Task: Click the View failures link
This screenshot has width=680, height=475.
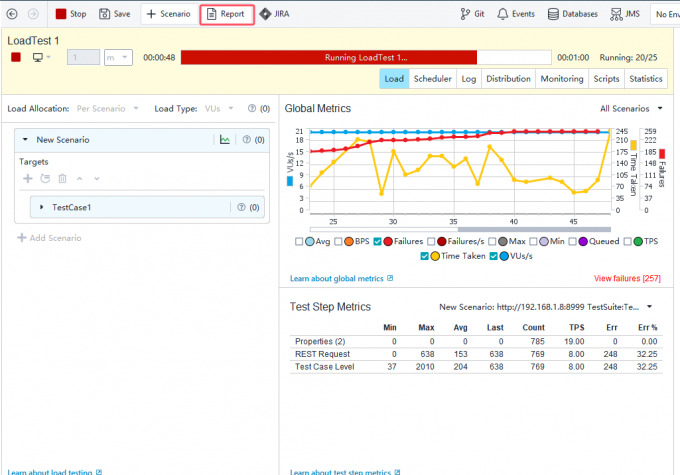Action: (x=627, y=278)
